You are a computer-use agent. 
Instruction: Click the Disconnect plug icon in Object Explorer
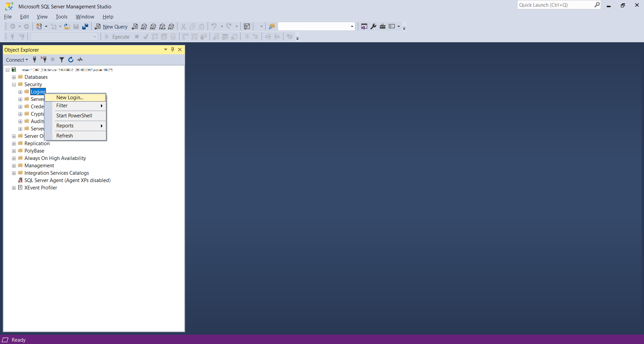tap(44, 60)
